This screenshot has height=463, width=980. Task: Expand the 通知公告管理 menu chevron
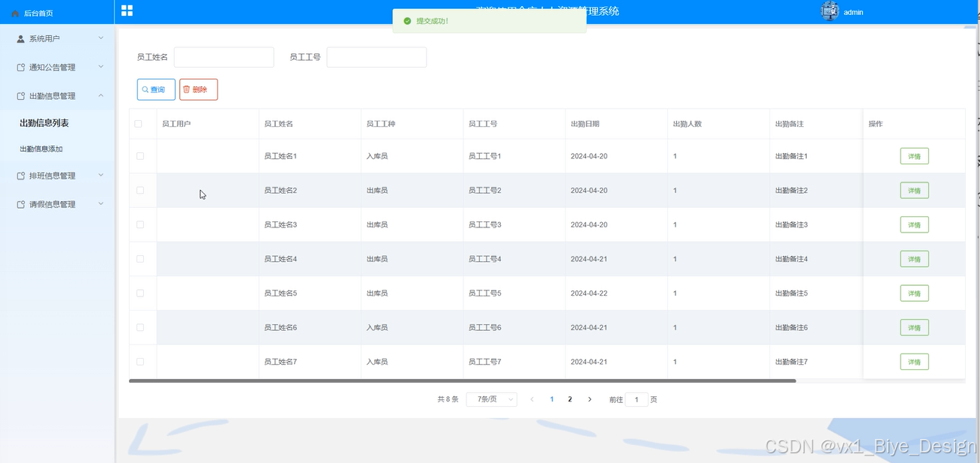pyautogui.click(x=101, y=67)
